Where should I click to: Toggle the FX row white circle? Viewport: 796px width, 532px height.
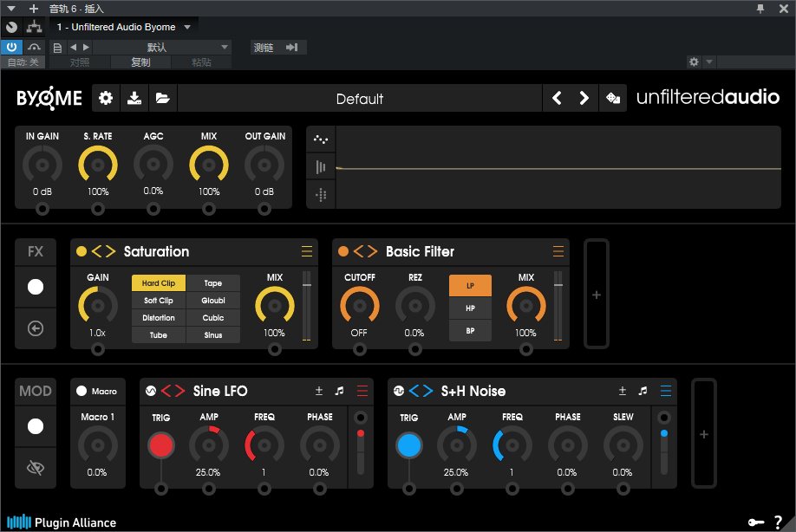click(36, 287)
